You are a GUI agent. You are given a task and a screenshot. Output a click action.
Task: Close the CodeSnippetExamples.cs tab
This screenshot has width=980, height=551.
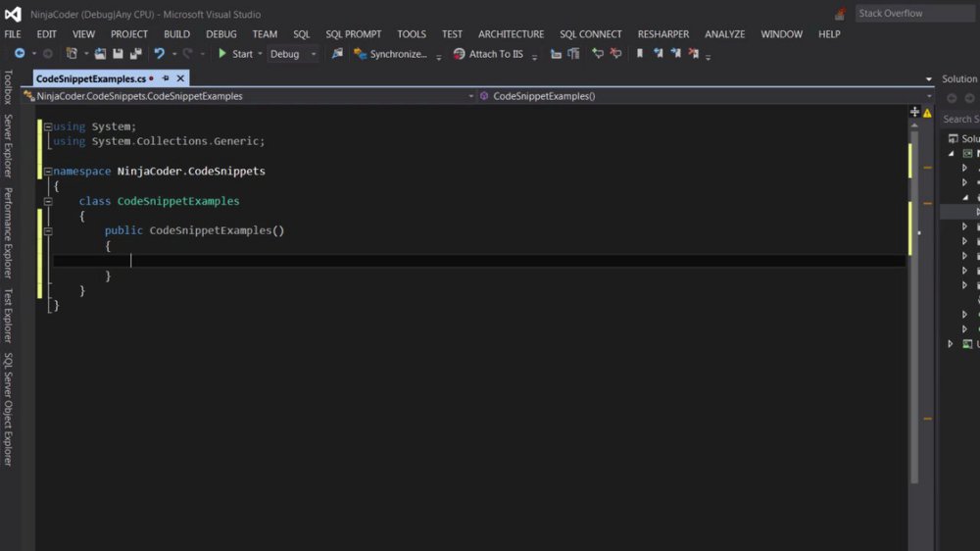(x=180, y=78)
